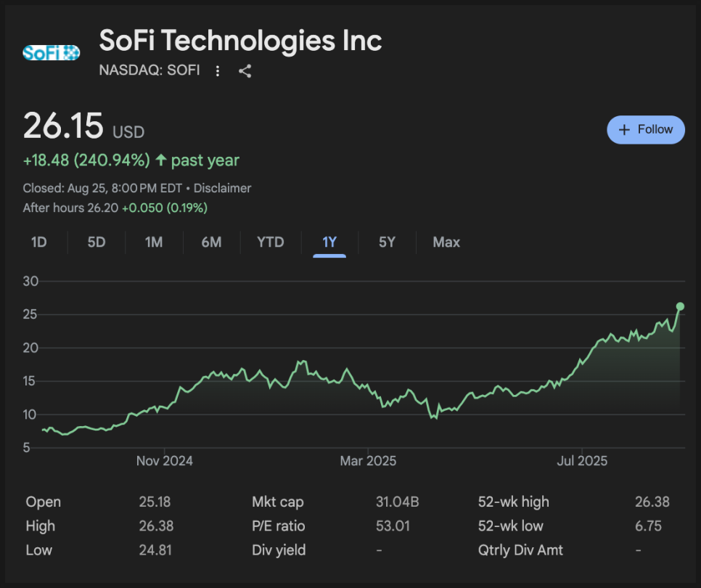The image size is (701, 588).
Task: Click the Closed: Aug 25, 8:00 PM EDT text
Action: coord(102,188)
